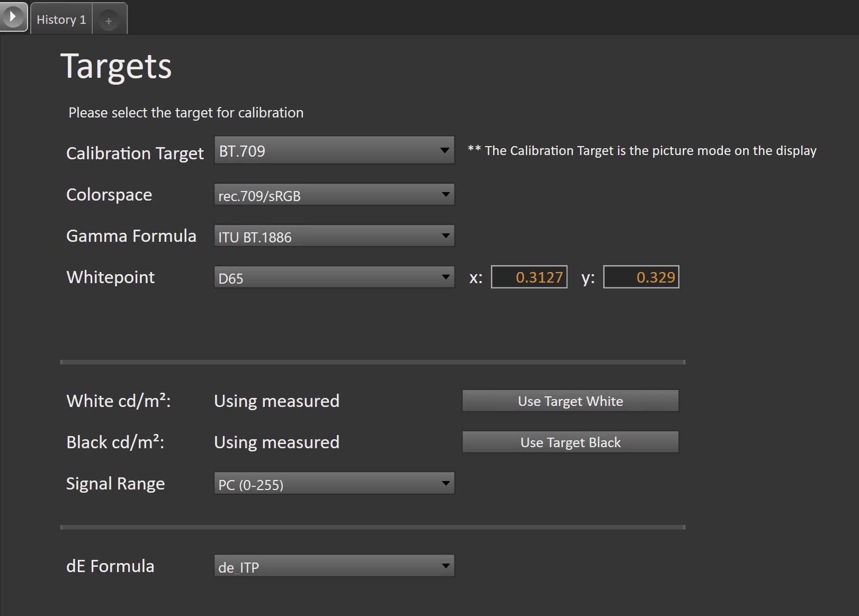
Task: Click the 'Using measured' text for White cd/m²
Action: (276, 401)
